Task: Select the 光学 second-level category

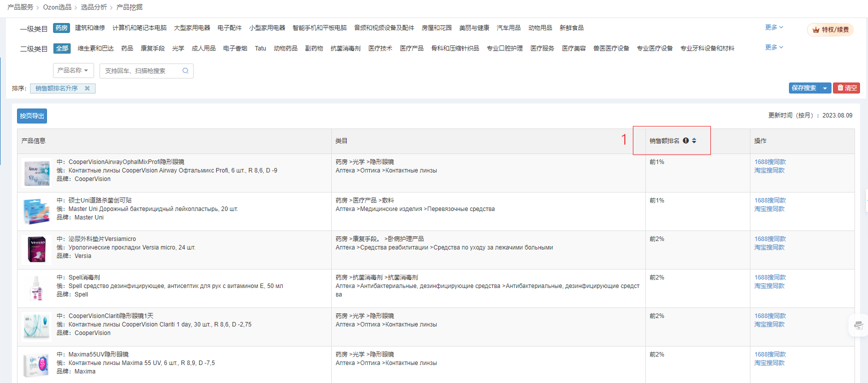Action: [x=178, y=48]
